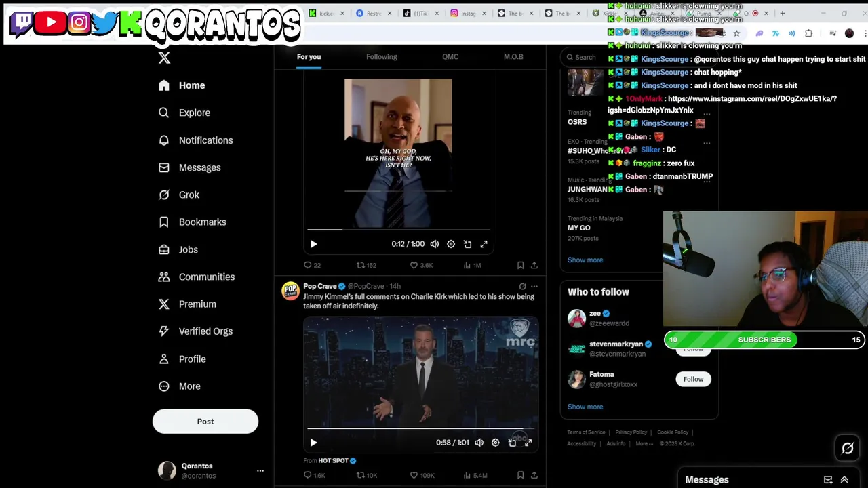Open a new browser tab
Screen dimensions: 868x488
point(782,13)
